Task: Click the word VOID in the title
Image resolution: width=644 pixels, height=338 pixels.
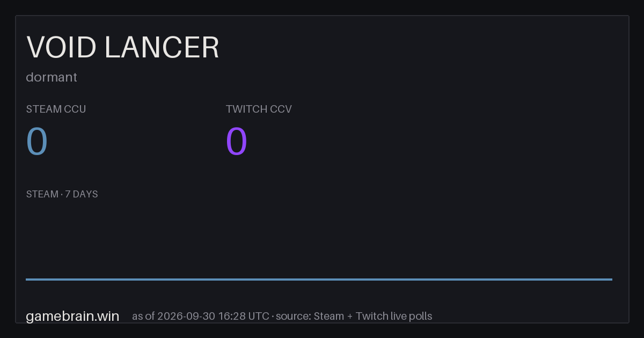Action: tap(62, 47)
